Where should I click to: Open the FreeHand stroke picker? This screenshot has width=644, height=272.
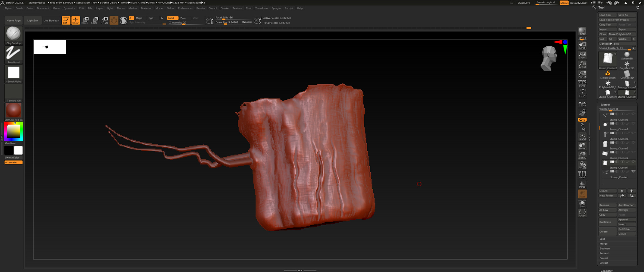click(13, 53)
